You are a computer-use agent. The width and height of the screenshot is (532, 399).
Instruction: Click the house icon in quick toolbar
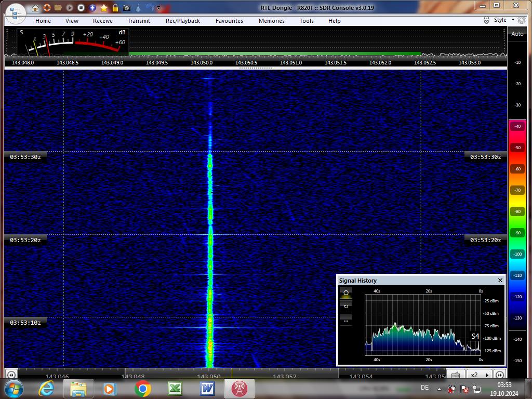point(35,8)
